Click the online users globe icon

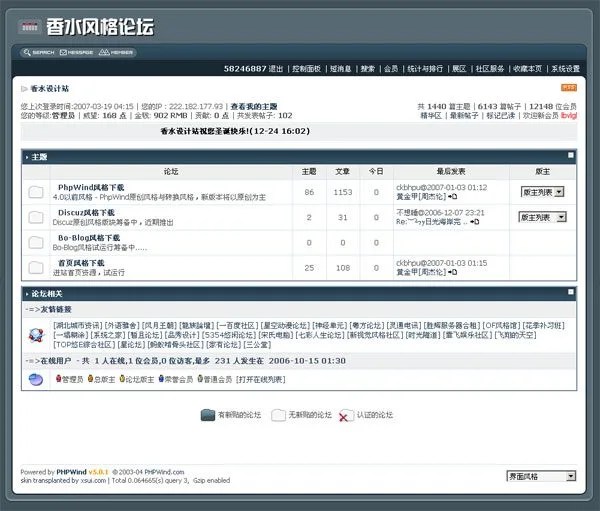point(36,379)
